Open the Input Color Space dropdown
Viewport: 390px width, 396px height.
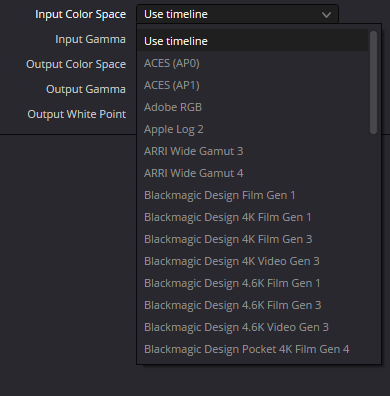coord(237,14)
